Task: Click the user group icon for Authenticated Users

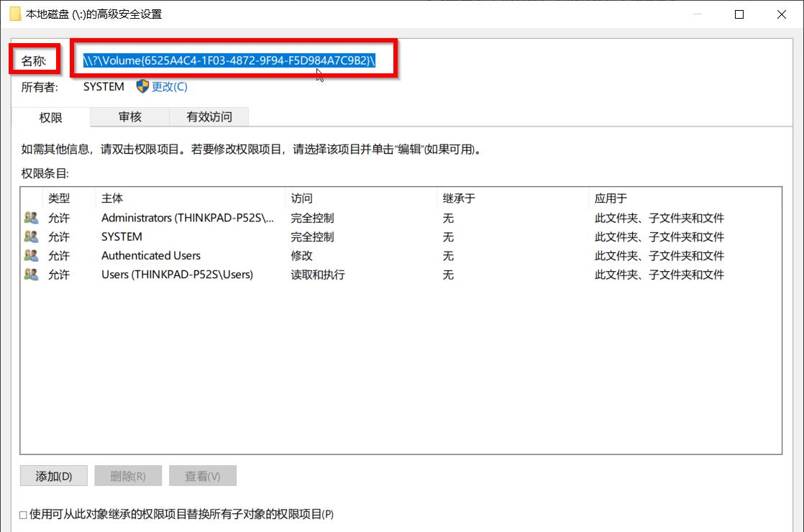Action: click(x=31, y=255)
